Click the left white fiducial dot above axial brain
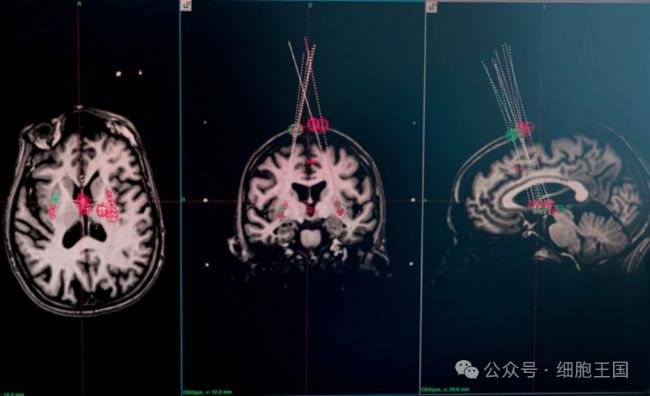Screen dimensions: 650x396 (x=118, y=74)
